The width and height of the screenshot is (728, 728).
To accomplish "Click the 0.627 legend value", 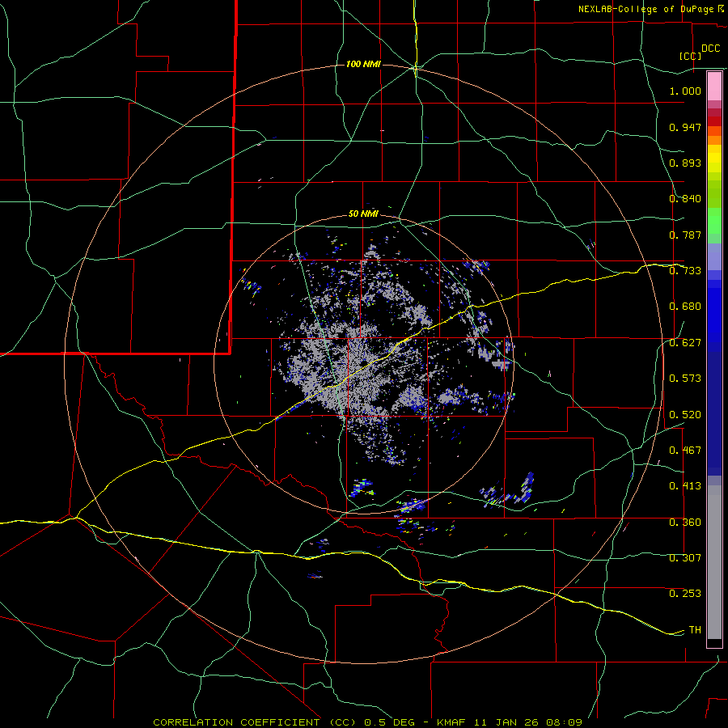I will tap(685, 343).
